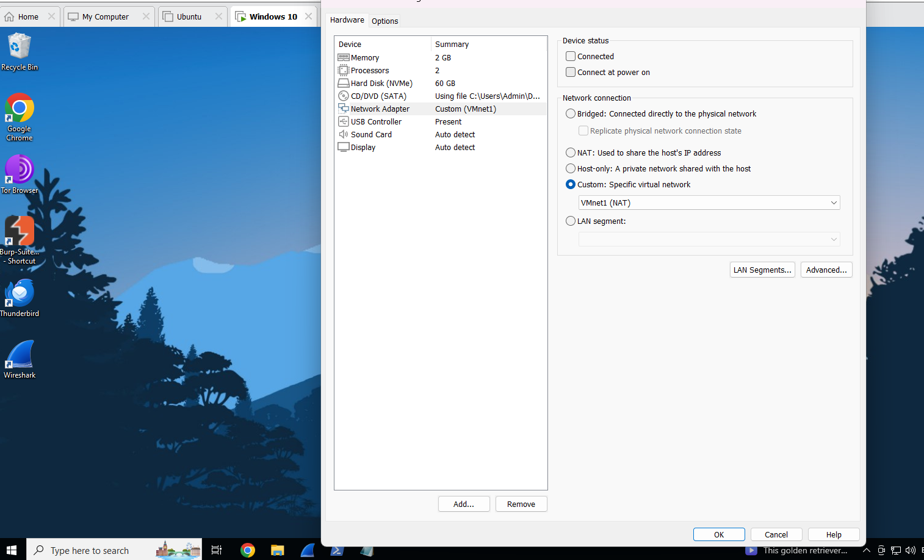Viewport: 924px width, 560px height.
Task: Select the Hard Disk (NVMe) device icon
Action: (344, 83)
